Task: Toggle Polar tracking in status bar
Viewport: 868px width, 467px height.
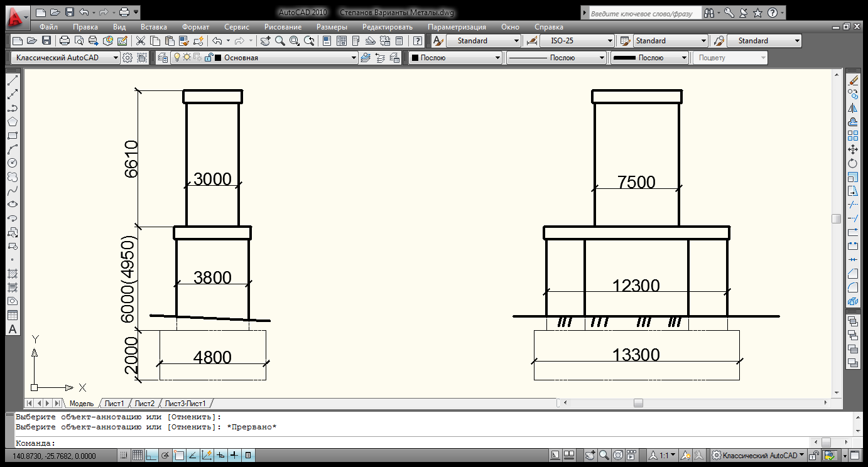Action: [165, 455]
